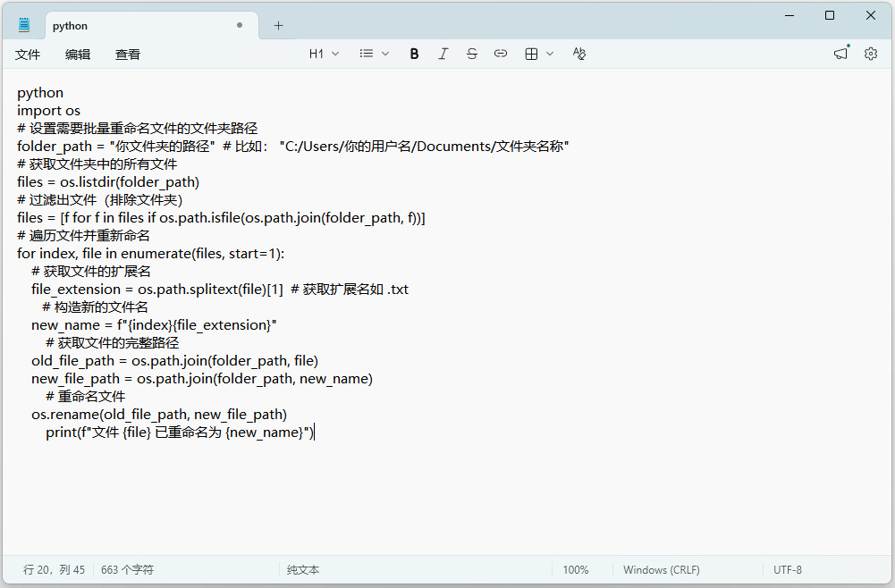Click the clear formatting icon
Image resolution: width=895 pixels, height=588 pixels.
(x=578, y=54)
